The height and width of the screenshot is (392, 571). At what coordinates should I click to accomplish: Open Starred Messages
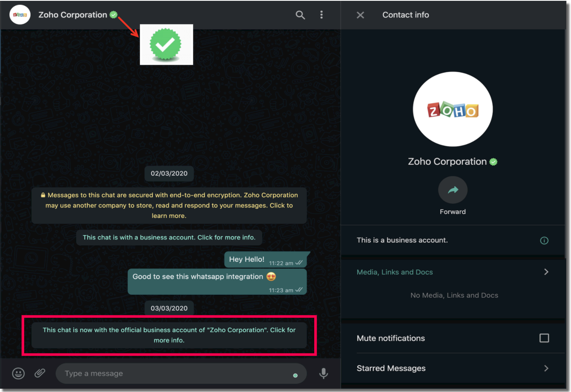452,368
